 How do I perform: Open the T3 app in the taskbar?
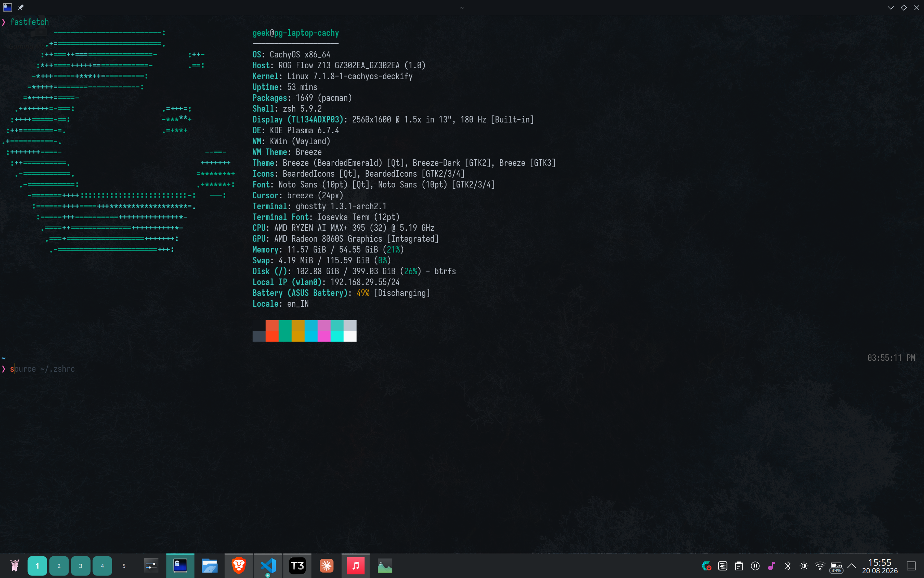297,565
